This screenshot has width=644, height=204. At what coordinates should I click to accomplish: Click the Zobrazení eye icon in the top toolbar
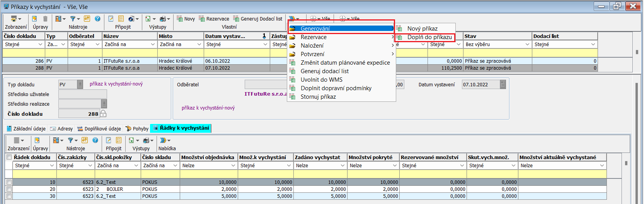[x=14, y=19]
